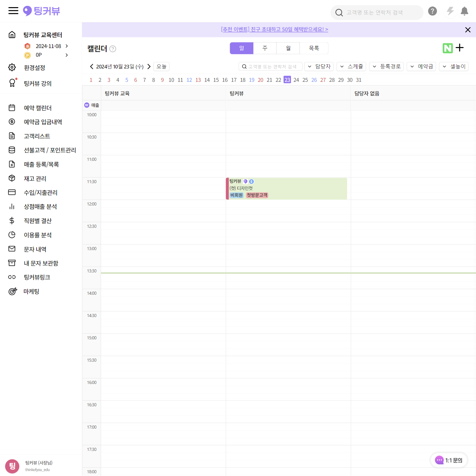Screen dimensions: 476x476
Task: Click the 비회원 tag on reservation
Action: (x=236, y=195)
